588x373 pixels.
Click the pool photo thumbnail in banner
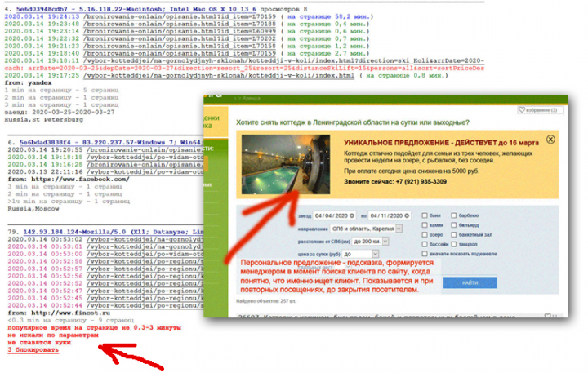(x=286, y=164)
